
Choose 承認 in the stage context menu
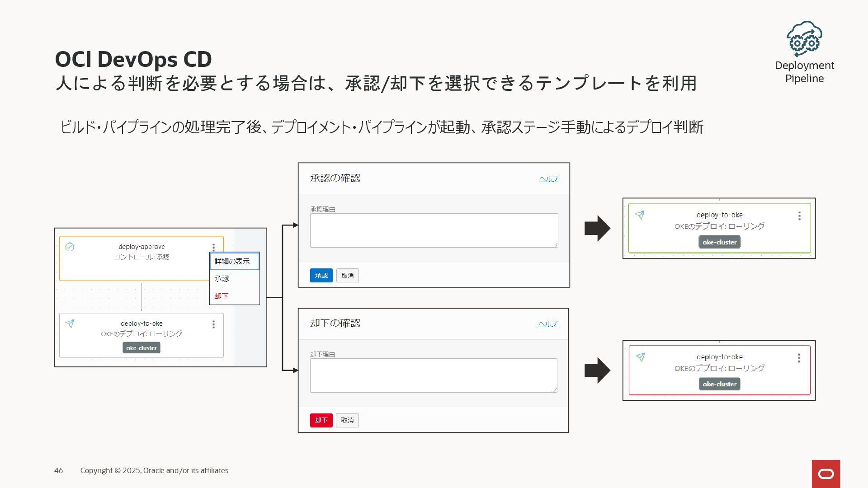222,279
